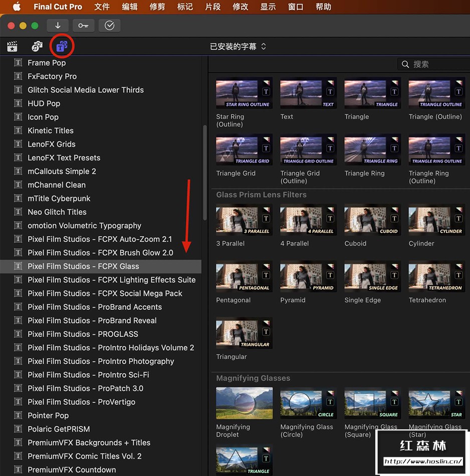Click the import media arrow button
The width and height of the screenshot is (470, 476).
[58, 26]
